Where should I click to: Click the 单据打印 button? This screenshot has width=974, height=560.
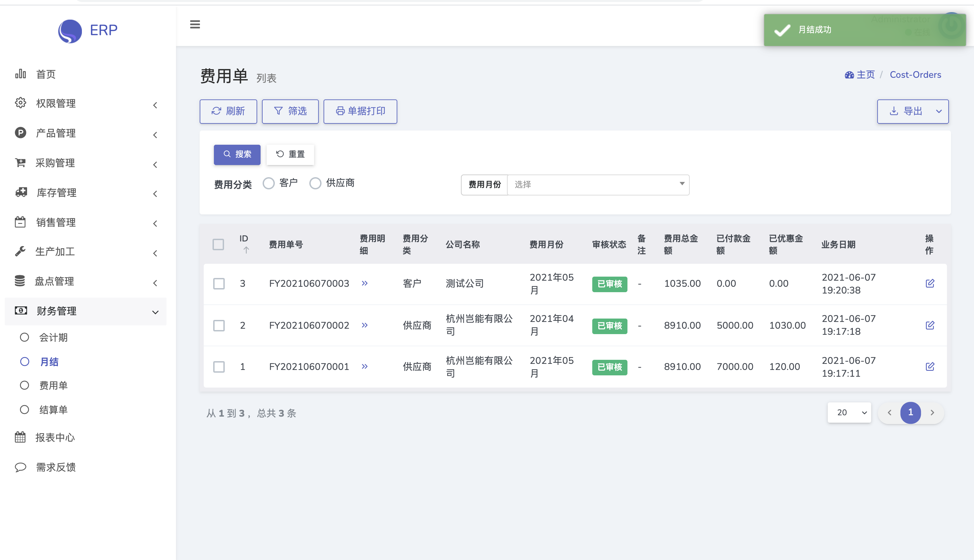[360, 112]
